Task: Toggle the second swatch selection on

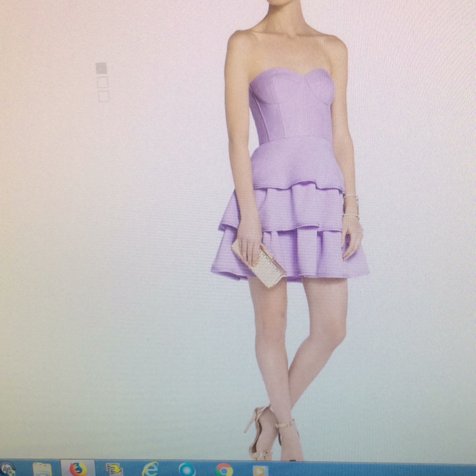Action: pyautogui.click(x=102, y=82)
